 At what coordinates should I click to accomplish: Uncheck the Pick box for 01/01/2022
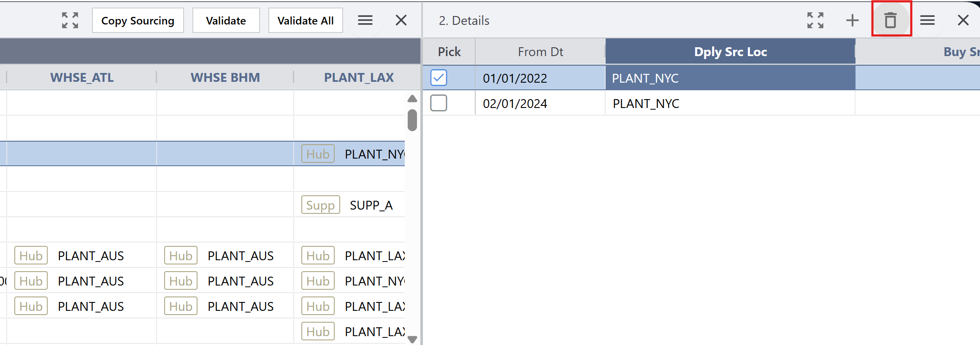(x=439, y=78)
